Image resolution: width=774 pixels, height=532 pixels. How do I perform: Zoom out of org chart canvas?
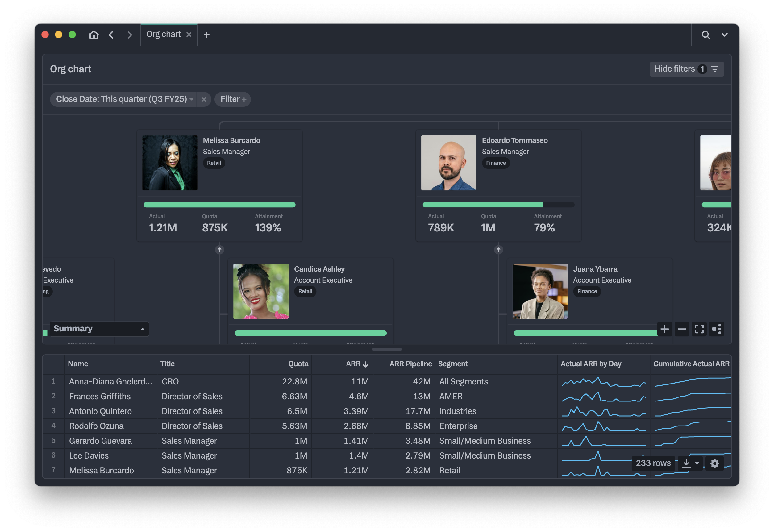[x=682, y=329]
